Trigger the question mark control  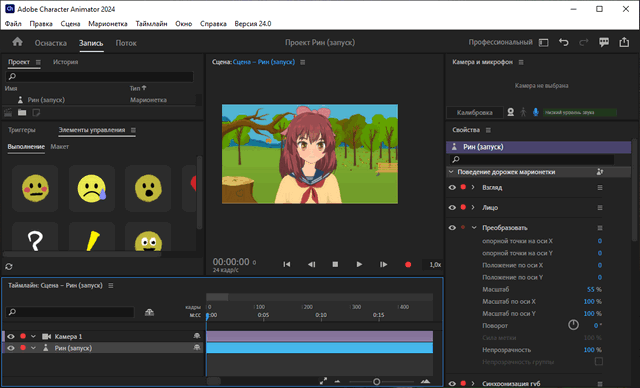point(35,237)
